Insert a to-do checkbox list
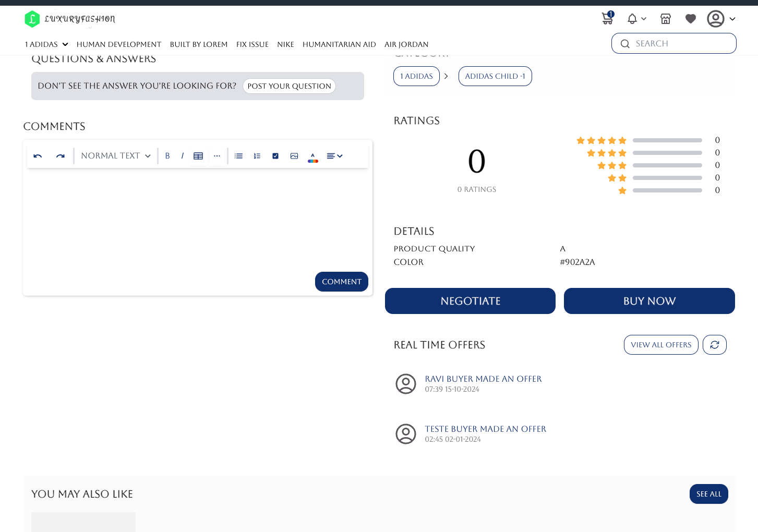This screenshot has width=758, height=532. 275,156
